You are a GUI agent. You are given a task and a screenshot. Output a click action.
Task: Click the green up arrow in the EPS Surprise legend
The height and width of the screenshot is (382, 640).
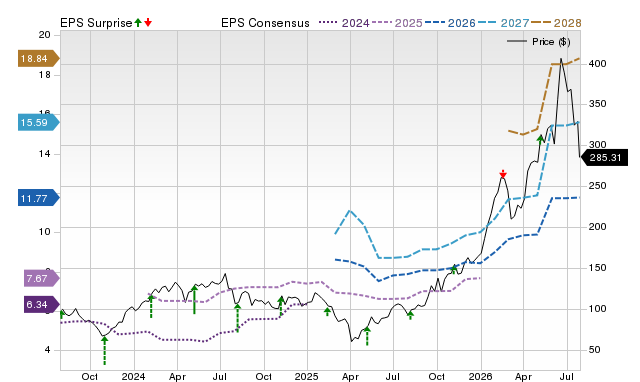[x=138, y=22]
